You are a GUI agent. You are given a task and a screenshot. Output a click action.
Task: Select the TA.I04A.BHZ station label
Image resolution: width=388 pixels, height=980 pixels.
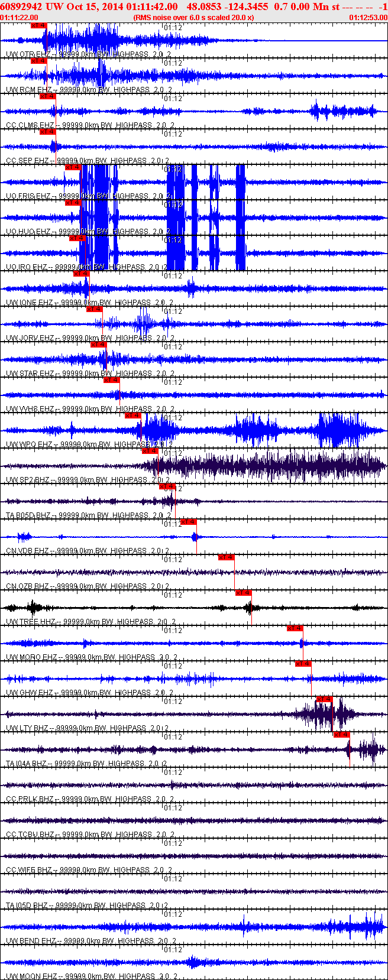pyautogui.click(x=26, y=764)
